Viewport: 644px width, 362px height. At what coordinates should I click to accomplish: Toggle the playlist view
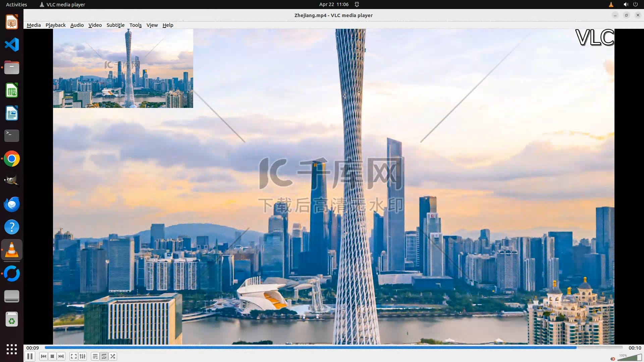click(95, 356)
